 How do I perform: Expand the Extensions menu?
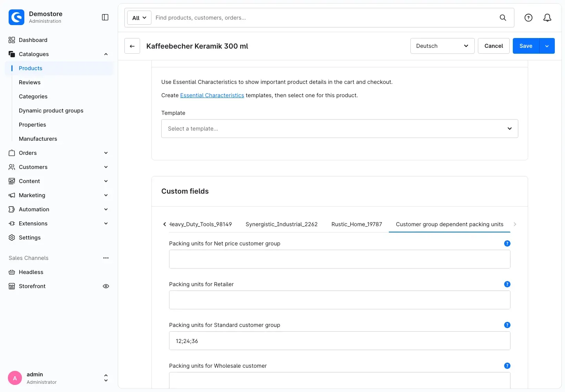106,223
